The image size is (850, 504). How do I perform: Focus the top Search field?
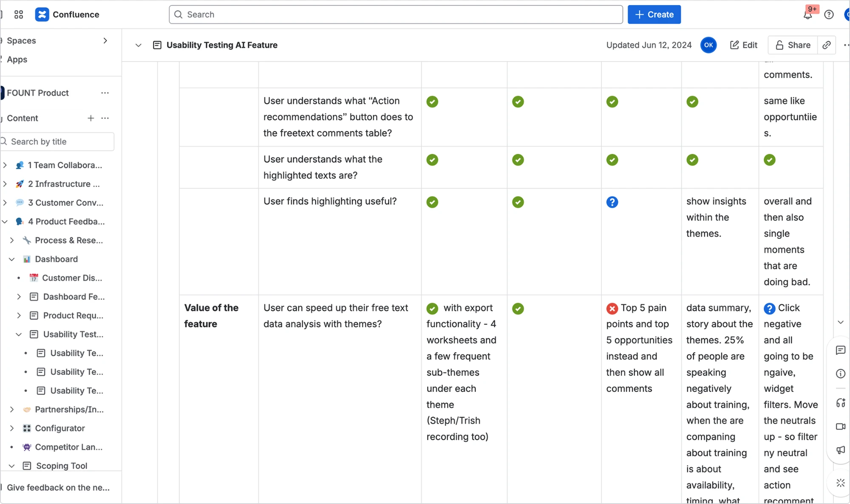tap(396, 14)
